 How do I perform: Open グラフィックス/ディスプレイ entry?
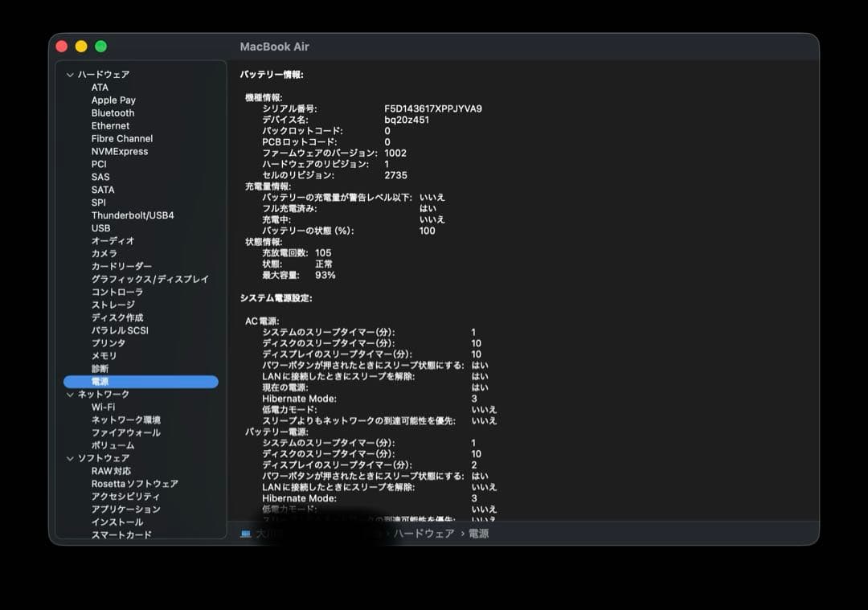150,279
